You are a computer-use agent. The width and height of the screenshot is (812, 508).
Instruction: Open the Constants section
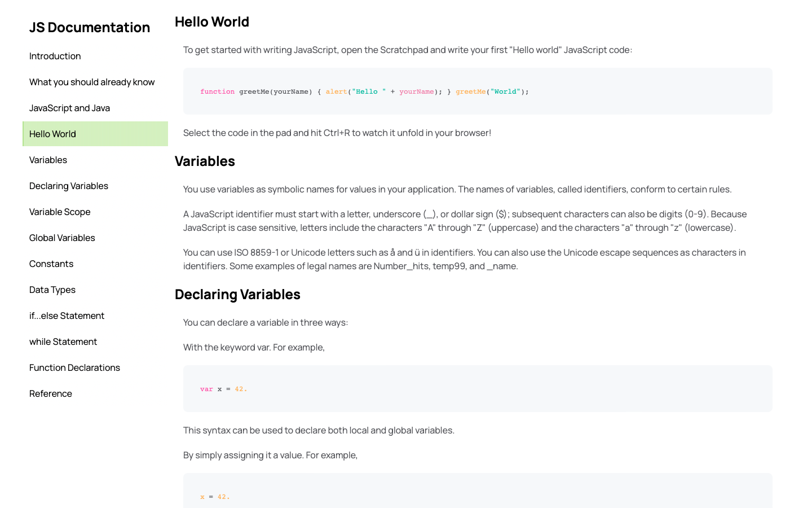(x=51, y=264)
